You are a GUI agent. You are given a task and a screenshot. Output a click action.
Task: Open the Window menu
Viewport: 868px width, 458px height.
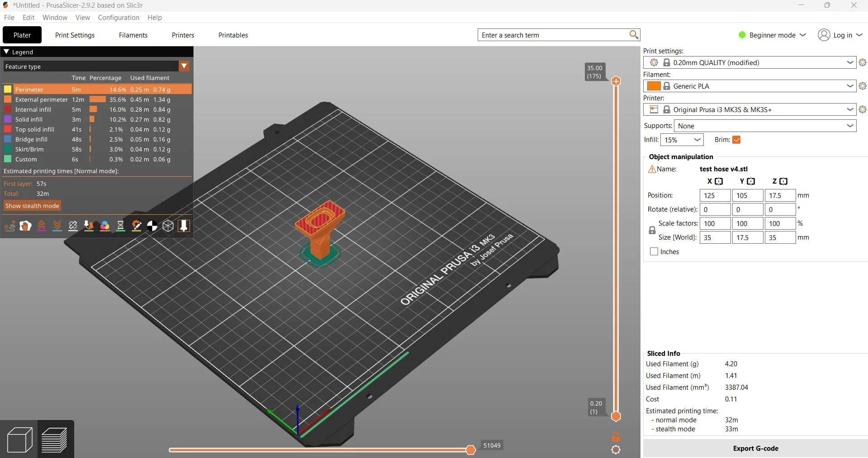pyautogui.click(x=55, y=17)
